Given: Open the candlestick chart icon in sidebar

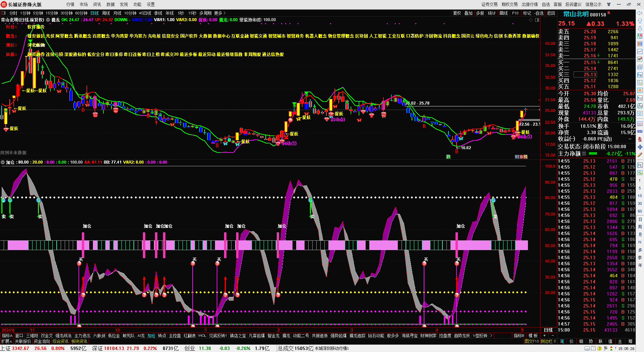Looking at the screenshot, I should coord(640,59).
